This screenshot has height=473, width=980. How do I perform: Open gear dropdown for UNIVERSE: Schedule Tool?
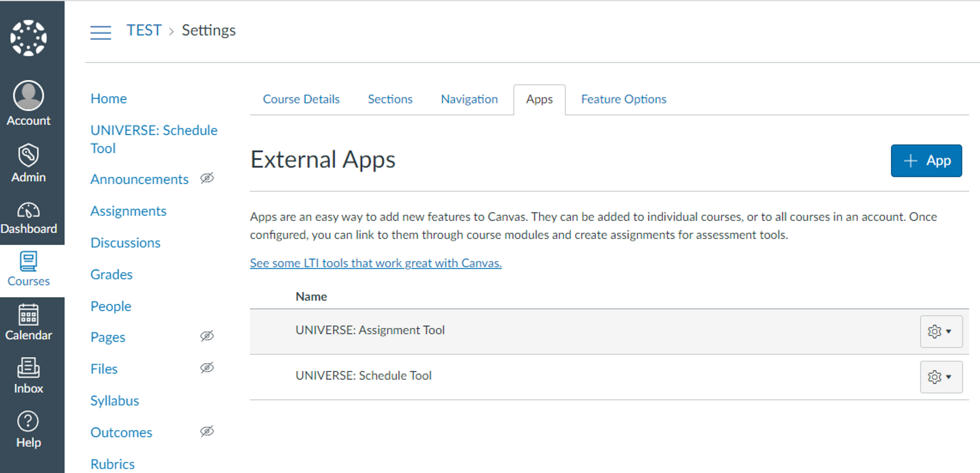(941, 377)
